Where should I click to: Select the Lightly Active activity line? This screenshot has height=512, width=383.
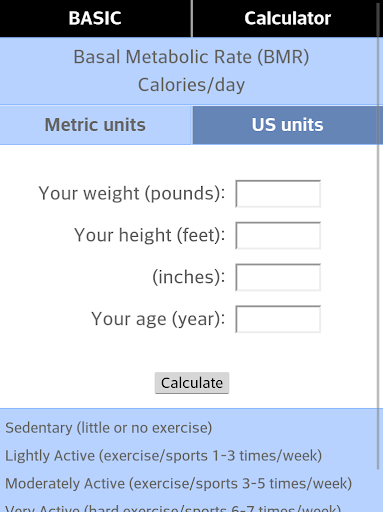[164, 456]
